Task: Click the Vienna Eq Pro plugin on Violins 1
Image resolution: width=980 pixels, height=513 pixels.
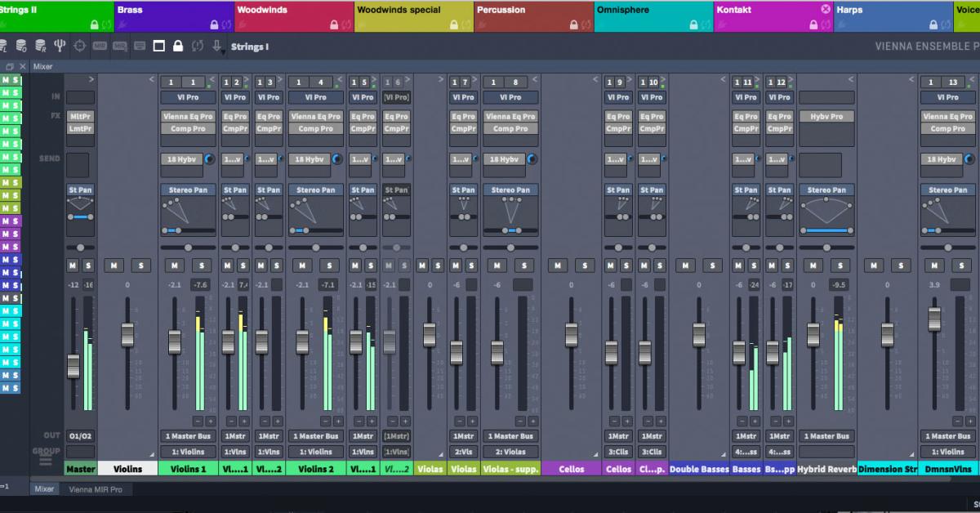Action: click(x=188, y=117)
